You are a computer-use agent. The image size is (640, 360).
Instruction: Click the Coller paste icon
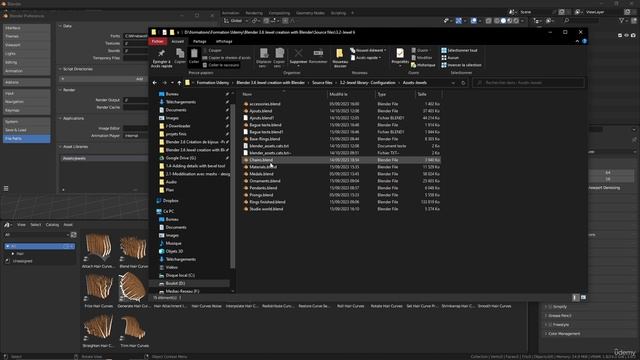pyautogui.click(x=194, y=53)
